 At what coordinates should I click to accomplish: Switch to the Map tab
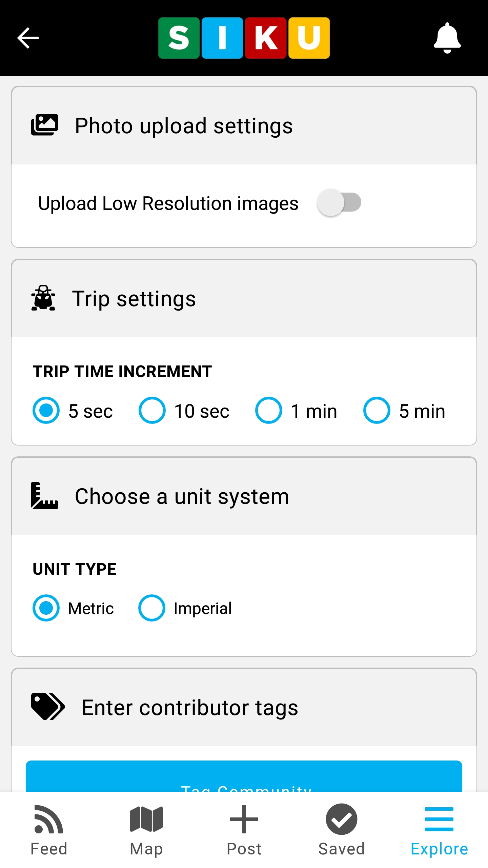[146, 830]
